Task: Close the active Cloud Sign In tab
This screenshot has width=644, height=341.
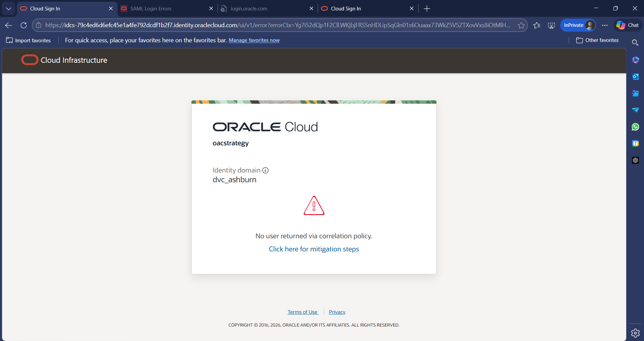Action: tap(111, 9)
